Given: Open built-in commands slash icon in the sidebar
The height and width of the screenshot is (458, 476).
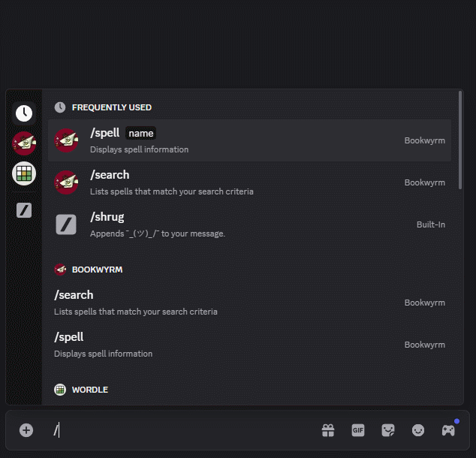Looking at the screenshot, I should coord(24,210).
